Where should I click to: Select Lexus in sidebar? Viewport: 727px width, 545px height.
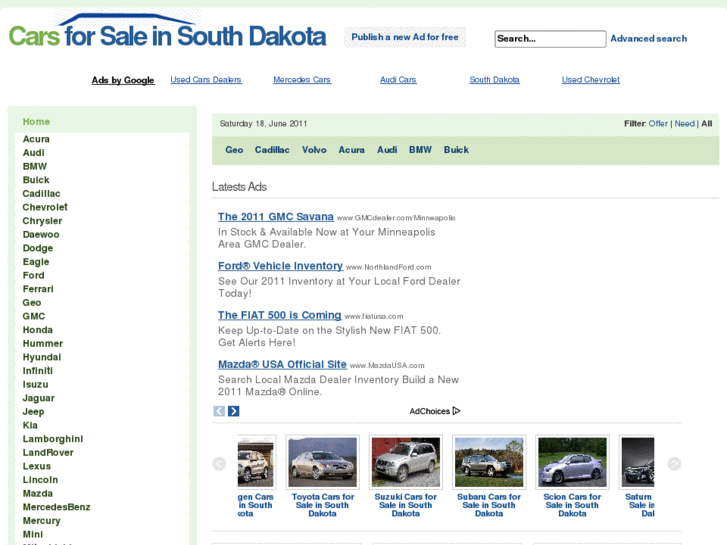click(x=37, y=466)
